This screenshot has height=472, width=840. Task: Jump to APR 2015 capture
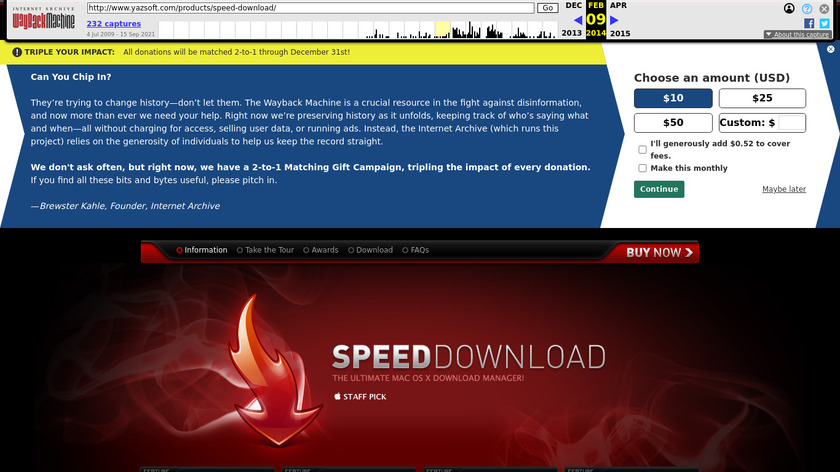618,5
